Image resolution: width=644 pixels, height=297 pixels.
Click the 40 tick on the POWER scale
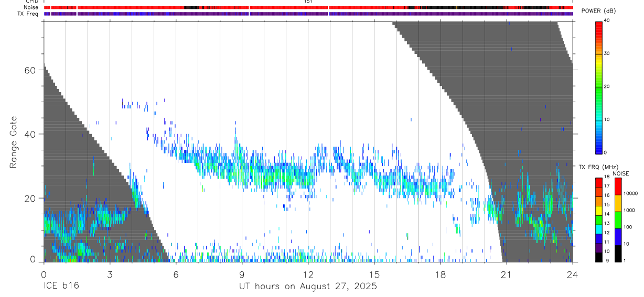point(606,21)
